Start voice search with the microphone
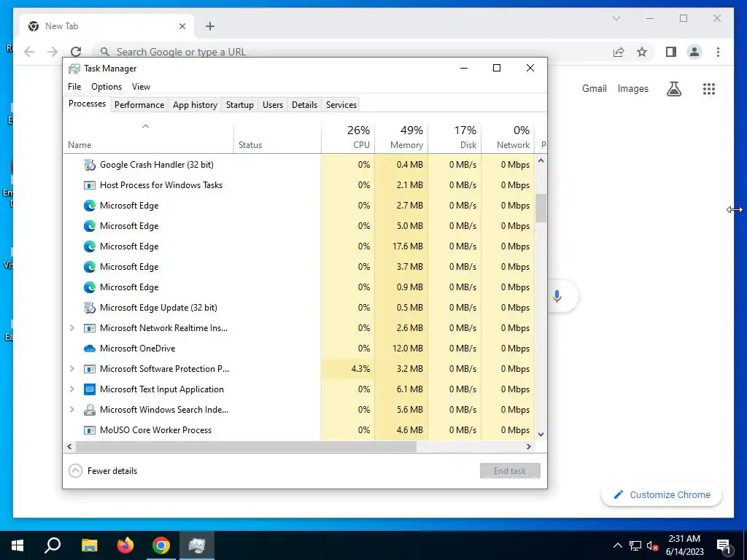The height and width of the screenshot is (560, 747). pyautogui.click(x=557, y=296)
